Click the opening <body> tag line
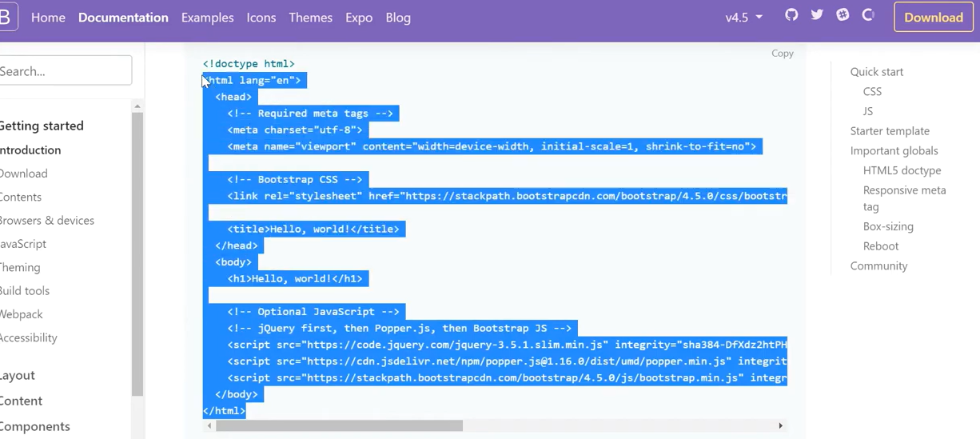Screen dimensions: 980x439 coord(233,262)
